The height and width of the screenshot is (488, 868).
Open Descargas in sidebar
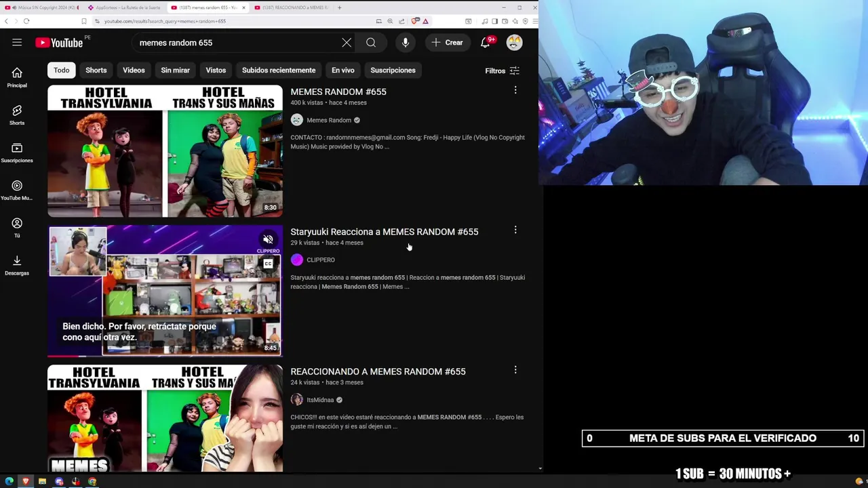click(x=17, y=266)
